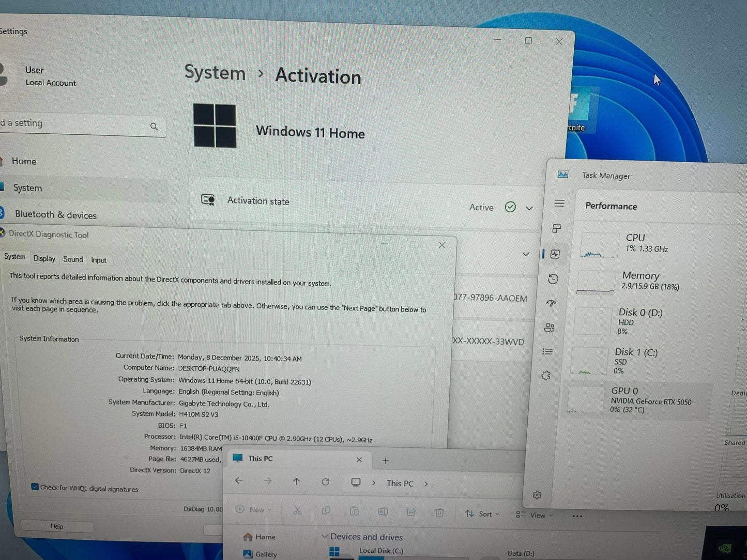Viewport: 747px width, 560px height.
Task: Open Task Manager hamburger navigation menu
Action: [x=559, y=203]
